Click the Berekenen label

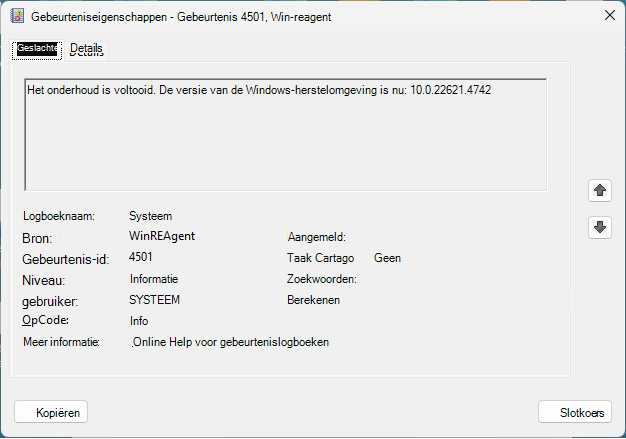point(313,300)
